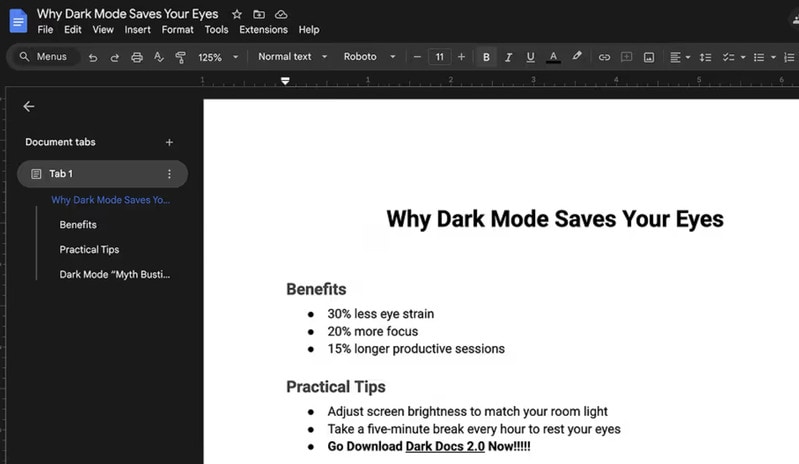
Task: Open the Normal text style dropdown
Action: [292, 57]
